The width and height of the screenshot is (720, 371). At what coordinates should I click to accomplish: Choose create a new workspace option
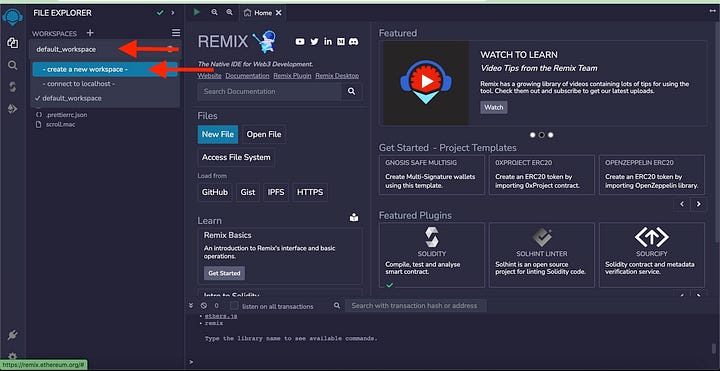pyautogui.click(x=105, y=69)
